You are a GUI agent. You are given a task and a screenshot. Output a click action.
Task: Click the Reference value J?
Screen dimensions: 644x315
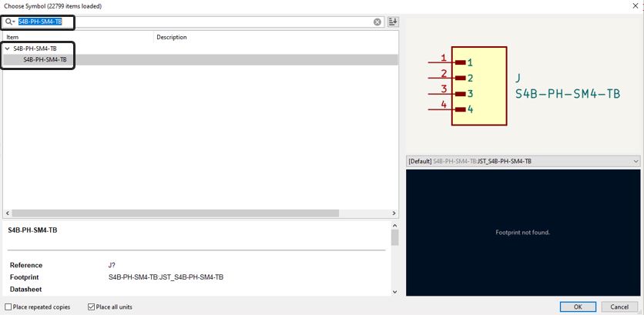112,265
